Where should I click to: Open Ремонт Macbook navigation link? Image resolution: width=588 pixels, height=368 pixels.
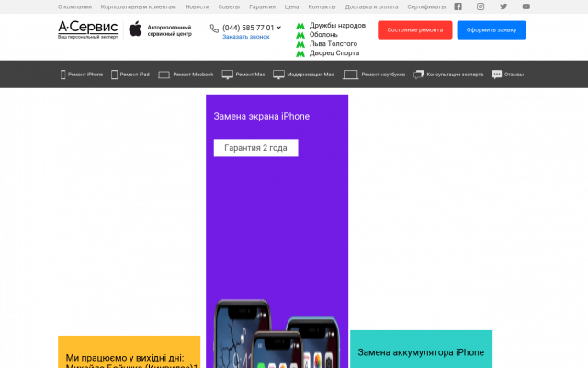click(193, 75)
